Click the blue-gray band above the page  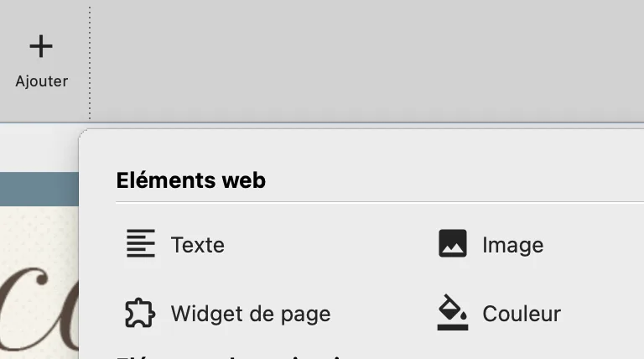[39, 189]
